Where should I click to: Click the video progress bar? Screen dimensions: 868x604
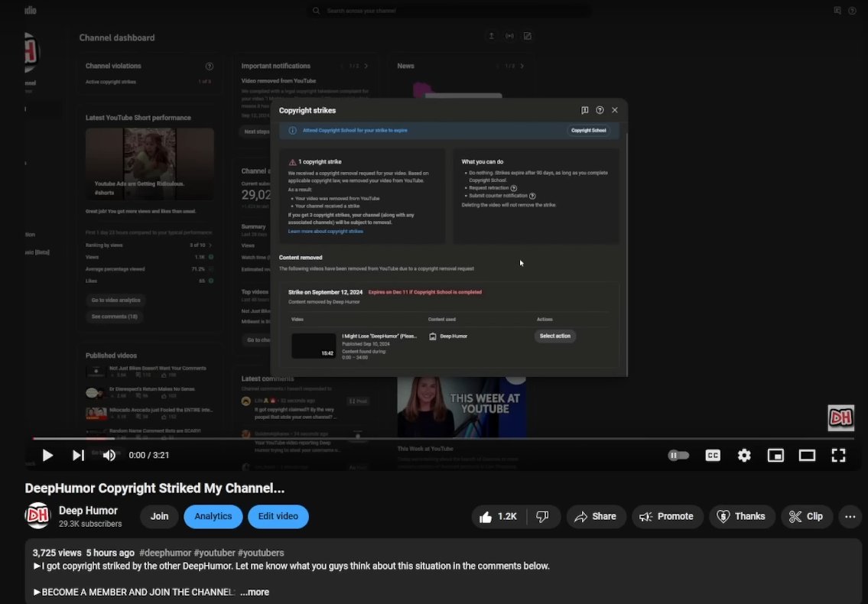point(443,438)
